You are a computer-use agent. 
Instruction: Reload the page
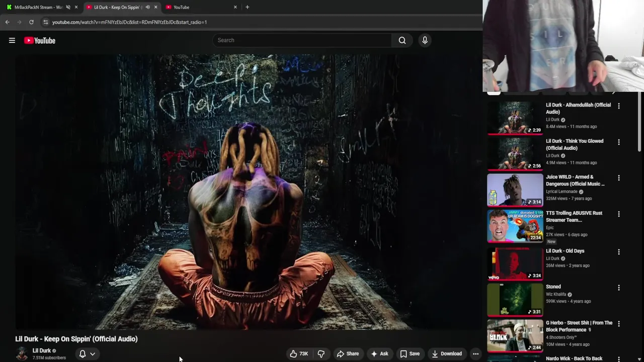(x=31, y=22)
